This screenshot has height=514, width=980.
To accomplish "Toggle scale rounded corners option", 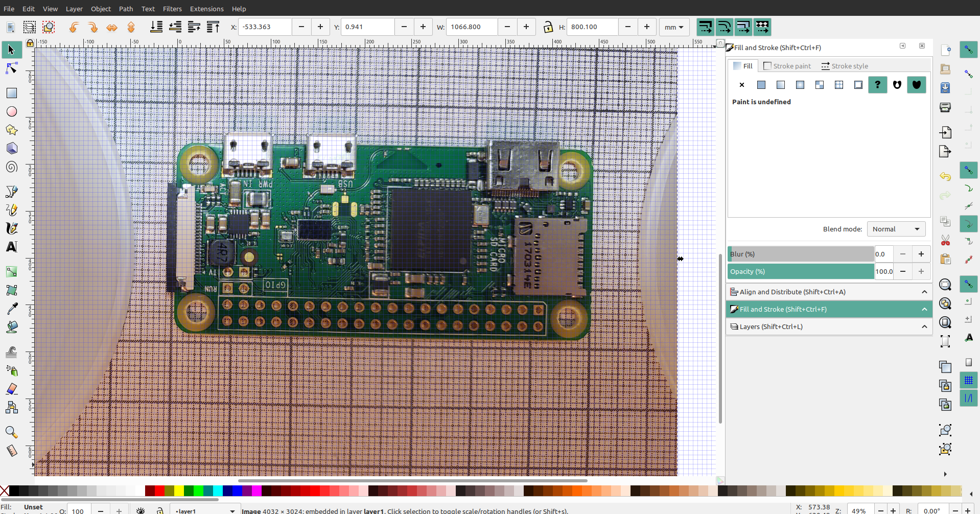I will click(724, 27).
